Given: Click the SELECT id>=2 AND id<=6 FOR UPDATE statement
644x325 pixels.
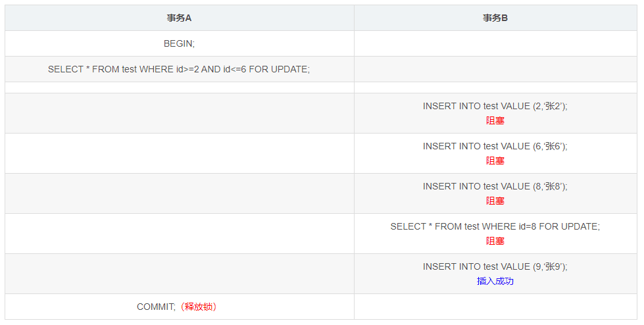Looking at the screenshot, I should 179,70.
